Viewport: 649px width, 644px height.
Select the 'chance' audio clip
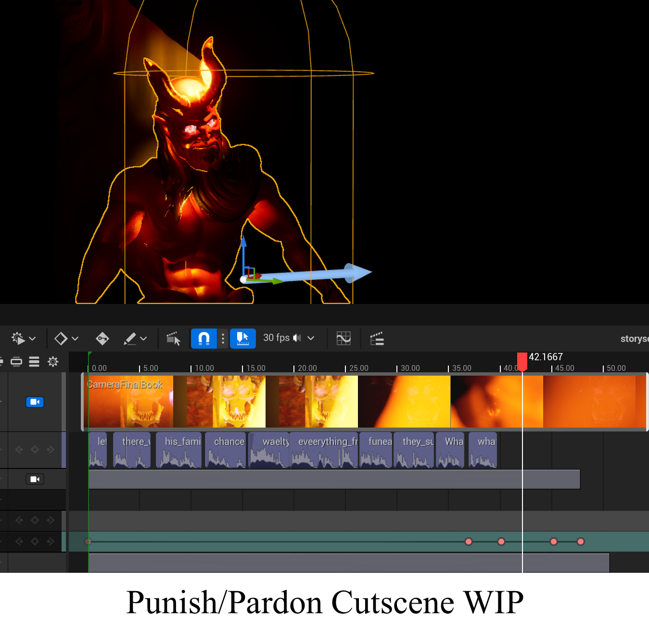tap(226, 450)
